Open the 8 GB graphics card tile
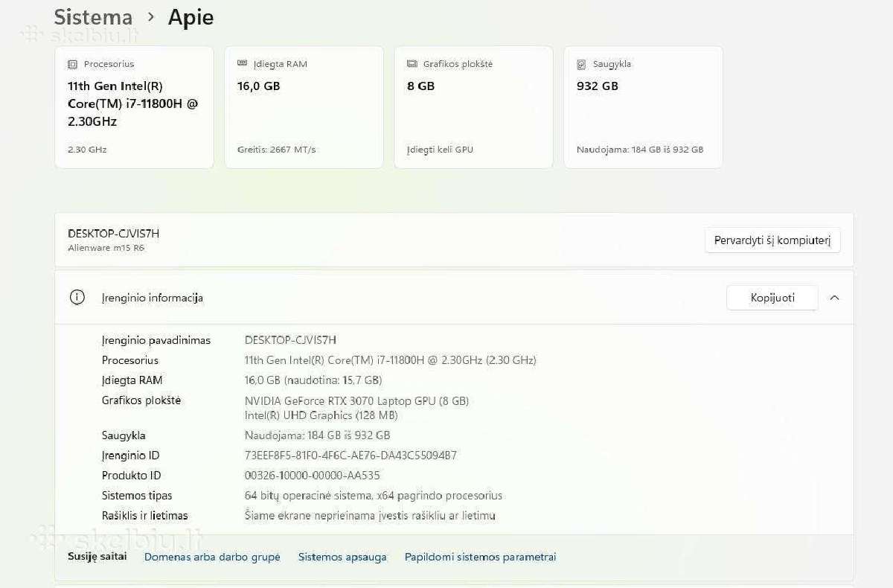The image size is (893, 588). point(473,107)
